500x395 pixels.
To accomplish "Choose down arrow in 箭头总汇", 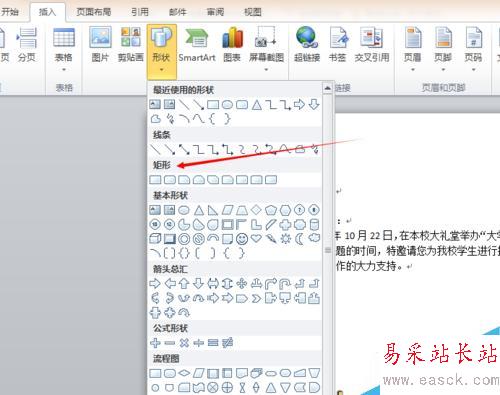I will point(199,284).
